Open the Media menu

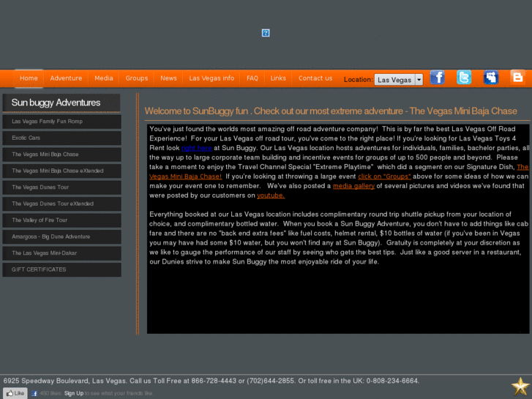click(x=104, y=78)
